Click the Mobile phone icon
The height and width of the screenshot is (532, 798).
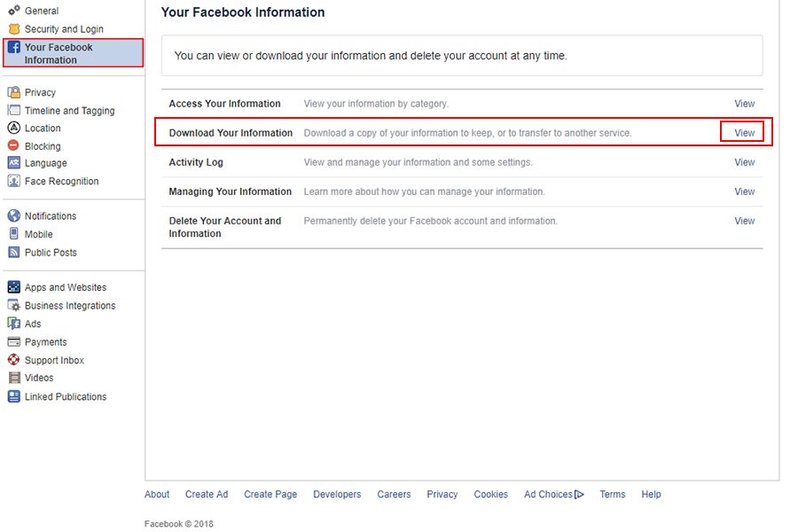coord(14,234)
